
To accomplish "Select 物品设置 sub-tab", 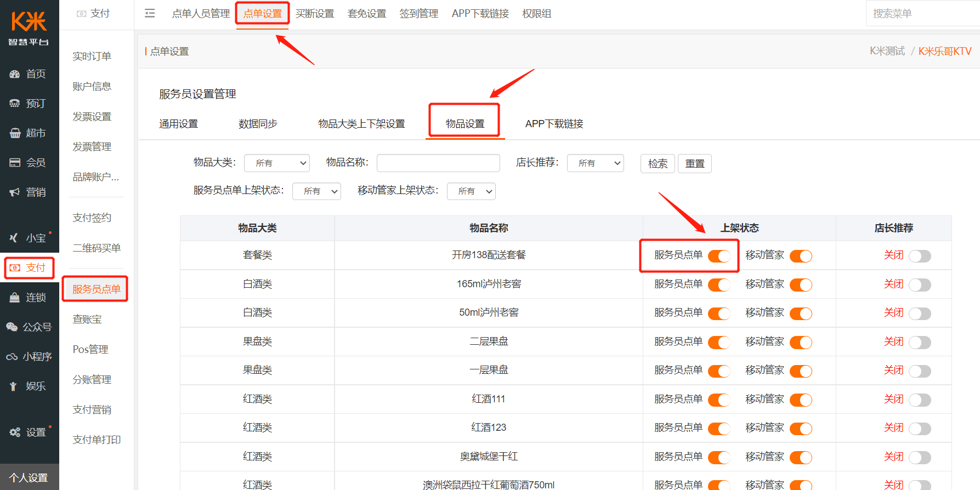I will tap(465, 124).
